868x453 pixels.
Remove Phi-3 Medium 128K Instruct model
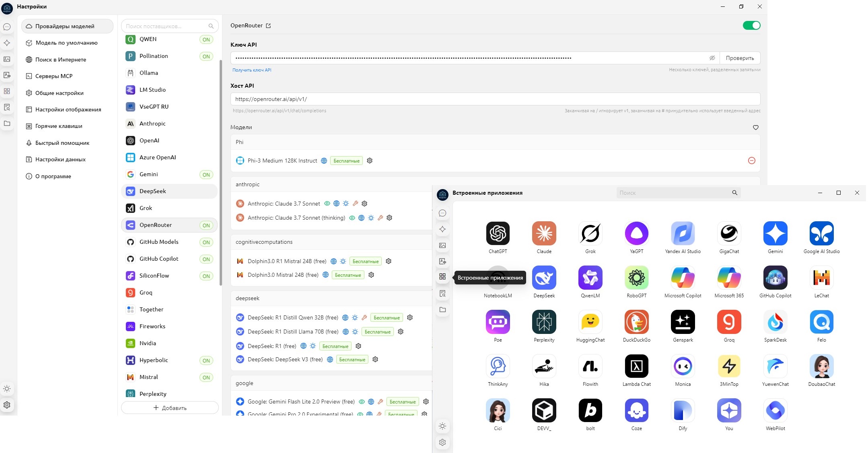[x=751, y=161]
